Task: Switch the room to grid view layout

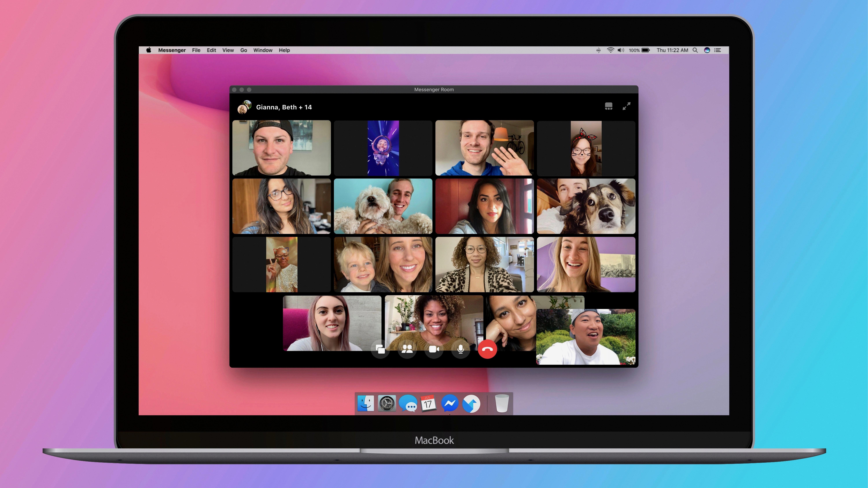Action: click(609, 106)
